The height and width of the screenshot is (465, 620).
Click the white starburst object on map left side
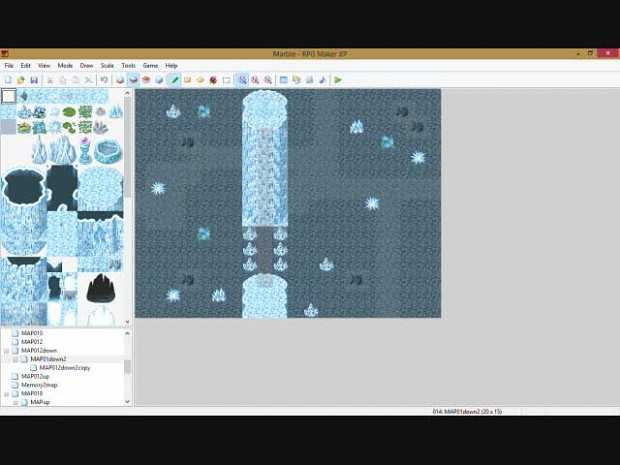[158, 189]
